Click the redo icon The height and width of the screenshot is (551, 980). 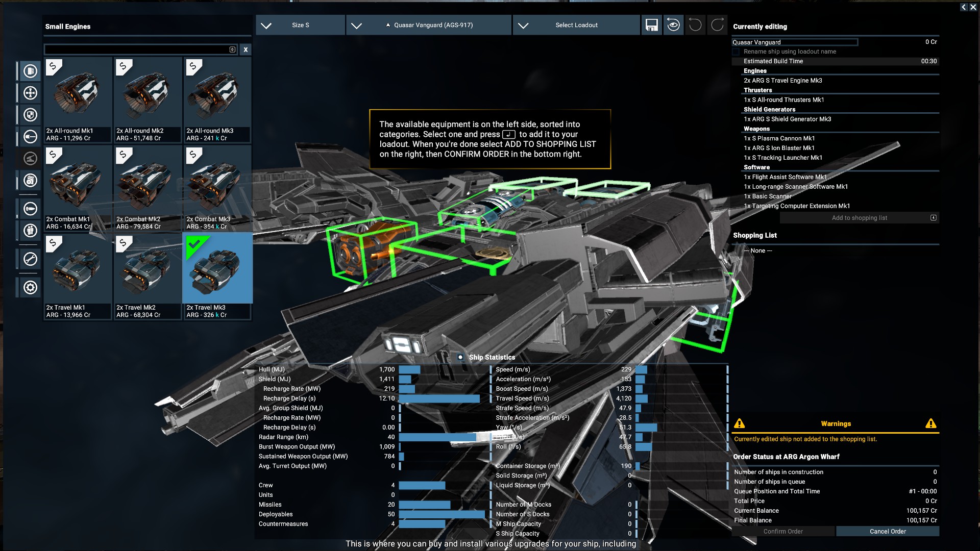coord(718,26)
